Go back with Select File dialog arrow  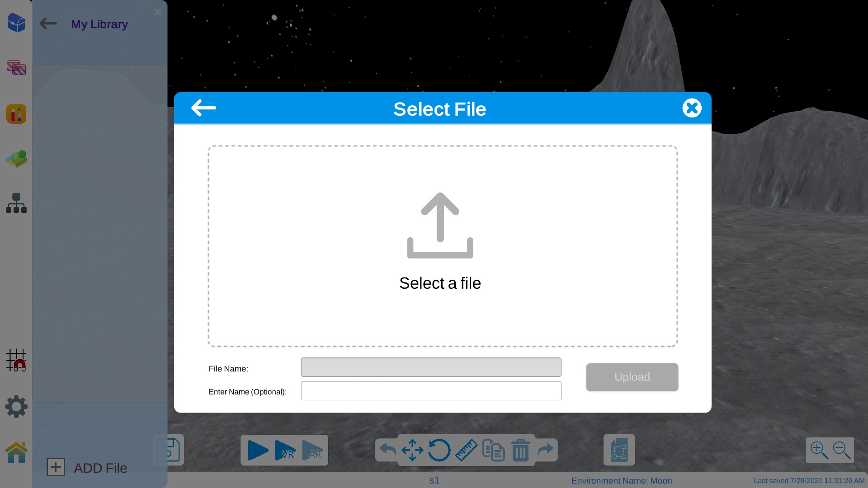203,108
